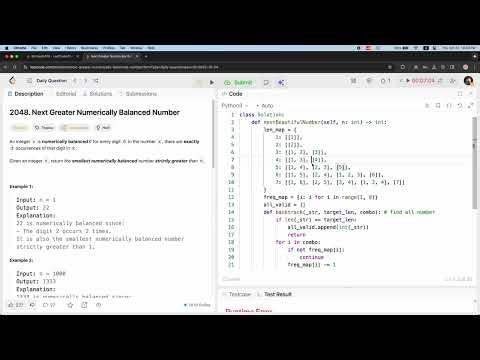The image size is (480, 360).
Task: Click the braces icon in editor toolbar
Action: click(x=449, y=106)
